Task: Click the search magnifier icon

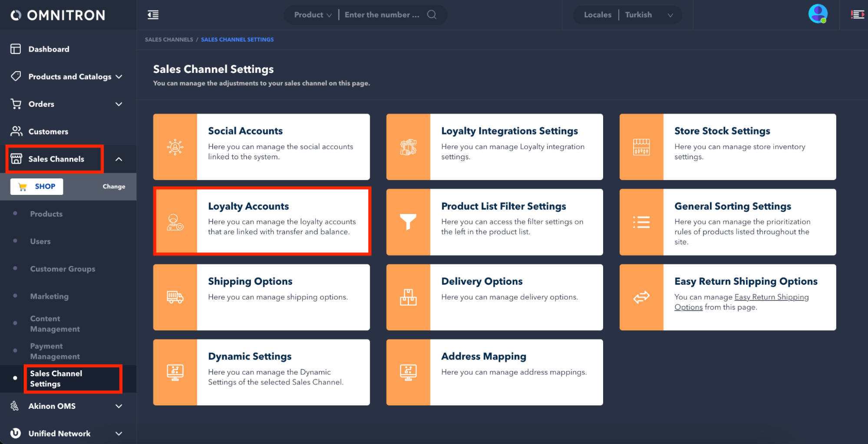Action: click(x=431, y=15)
